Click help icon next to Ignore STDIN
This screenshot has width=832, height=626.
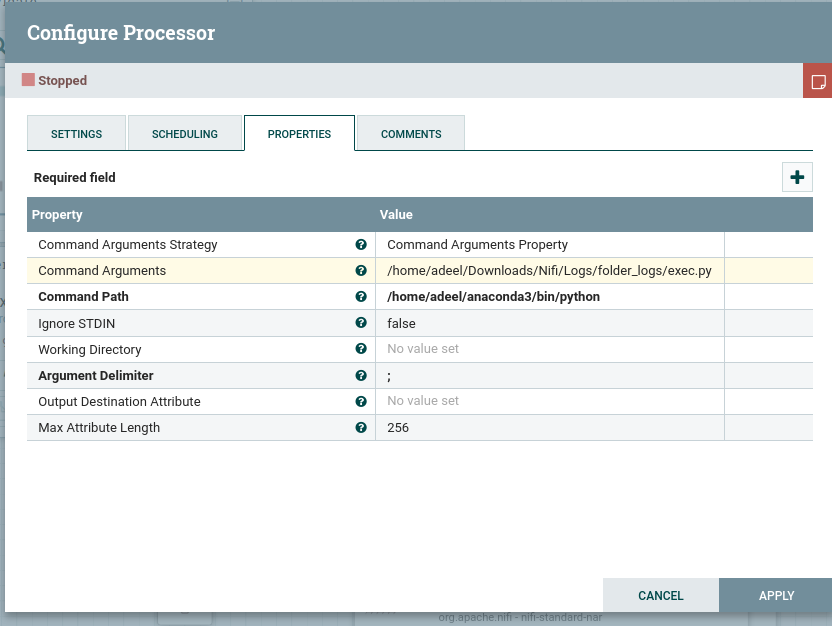pos(361,323)
